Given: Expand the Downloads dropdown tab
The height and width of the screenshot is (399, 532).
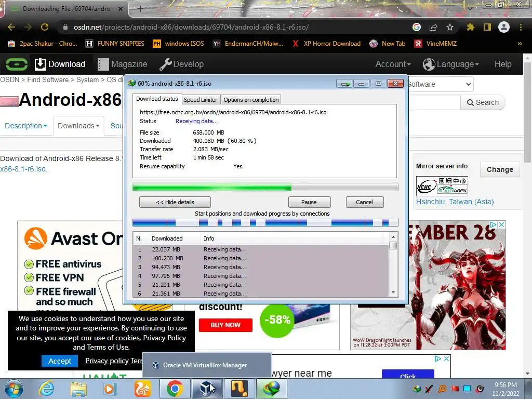Looking at the screenshot, I should (x=78, y=126).
